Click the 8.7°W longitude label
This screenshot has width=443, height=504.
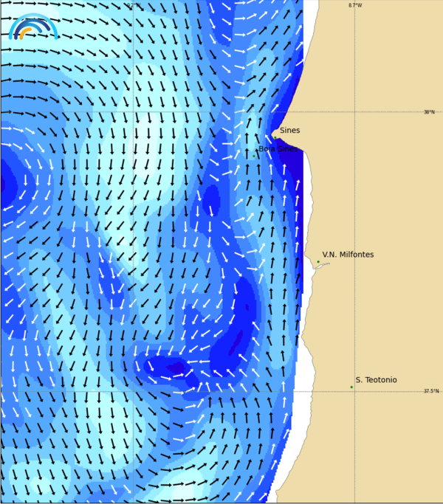[x=355, y=5]
